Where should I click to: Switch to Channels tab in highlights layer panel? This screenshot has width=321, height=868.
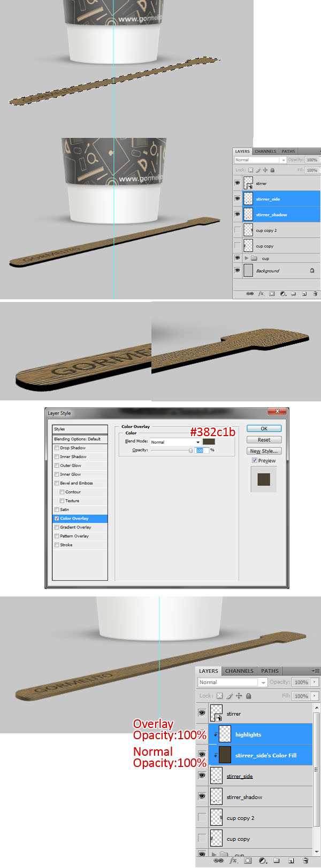239,671
